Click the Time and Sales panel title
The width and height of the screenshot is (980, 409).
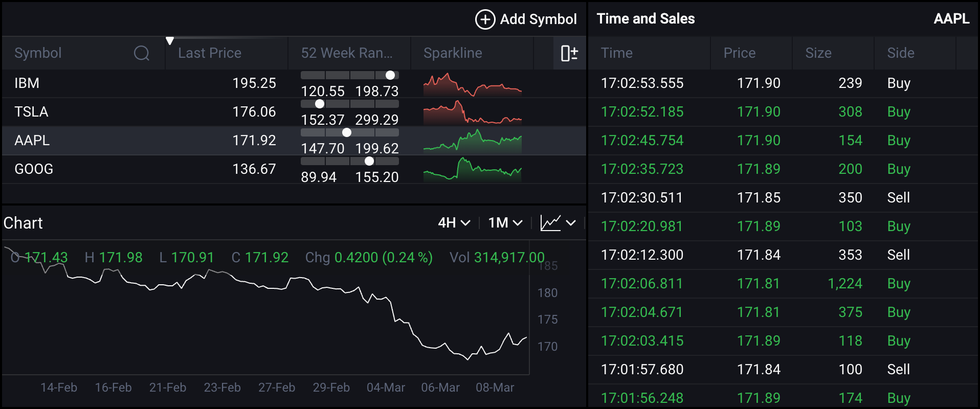coord(645,19)
